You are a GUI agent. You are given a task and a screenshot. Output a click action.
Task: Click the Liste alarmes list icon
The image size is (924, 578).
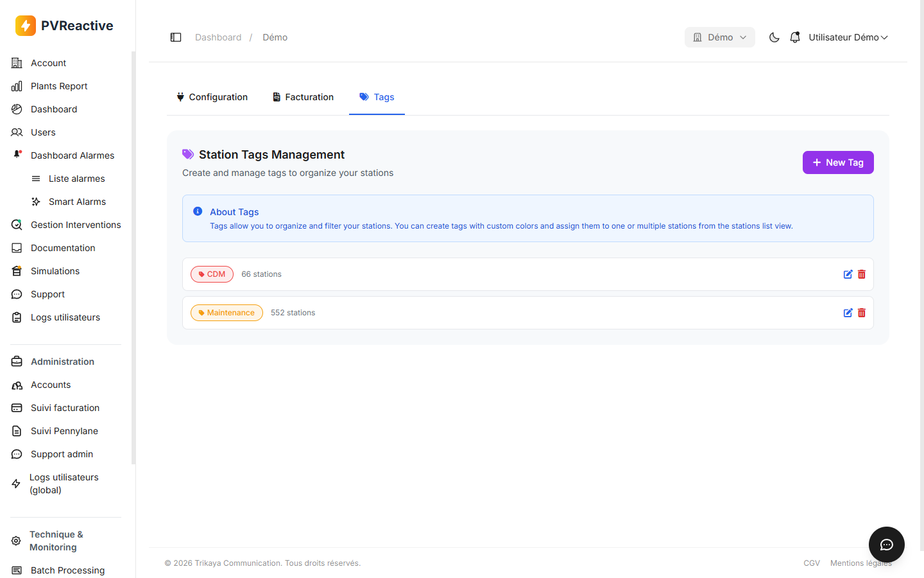tap(36, 179)
